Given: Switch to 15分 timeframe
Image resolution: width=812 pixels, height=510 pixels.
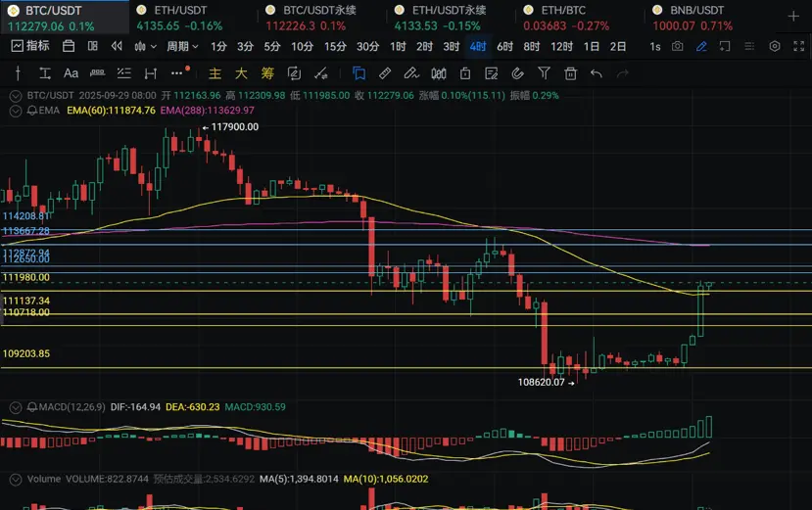Looking at the screenshot, I should (x=335, y=47).
